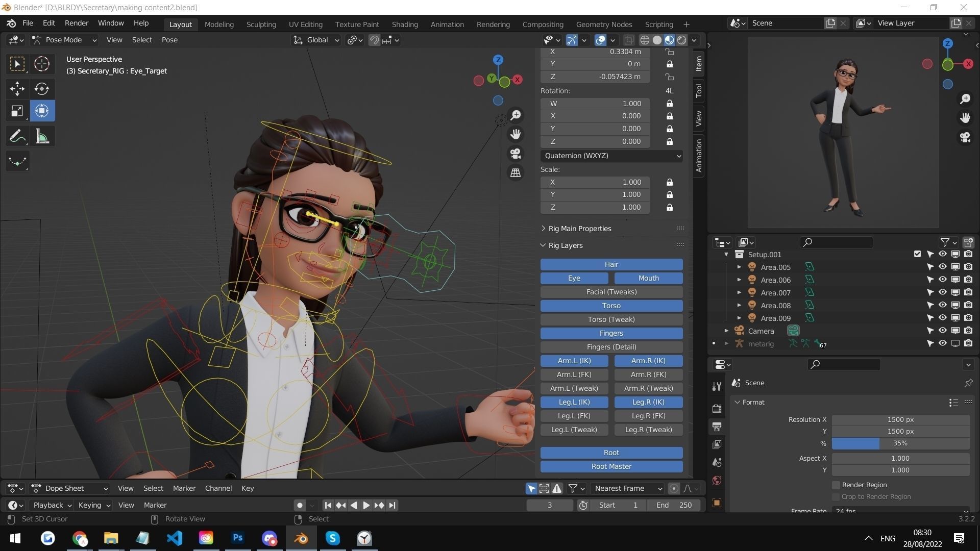The height and width of the screenshot is (551, 980).
Task: Unlock the Scale X lock toggle
Action: click(x=669, y=182)
